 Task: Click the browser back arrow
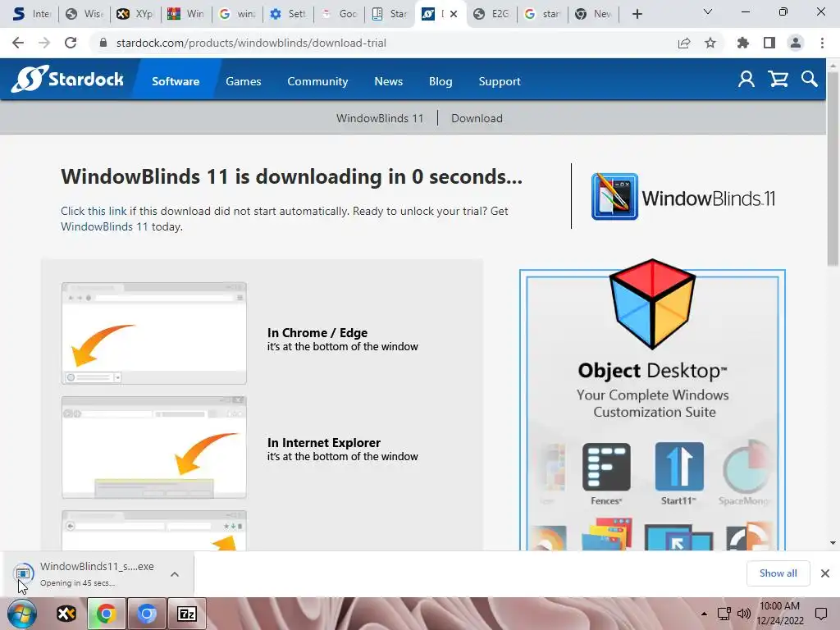pyautogui.click(x=18, y=43)
